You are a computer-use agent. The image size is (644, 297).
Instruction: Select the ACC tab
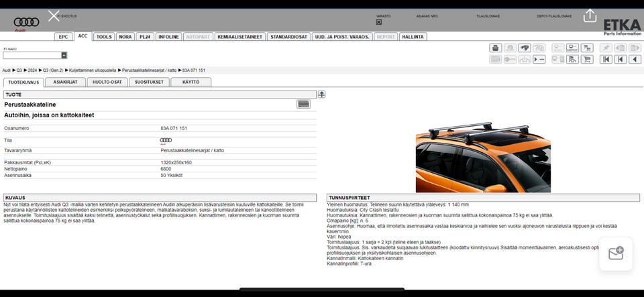[x=83, y=36]
